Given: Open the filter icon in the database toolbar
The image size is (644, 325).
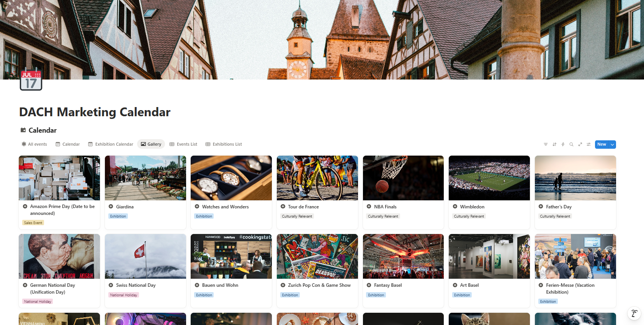Looking at the screenshot, I should pos(546,145).
